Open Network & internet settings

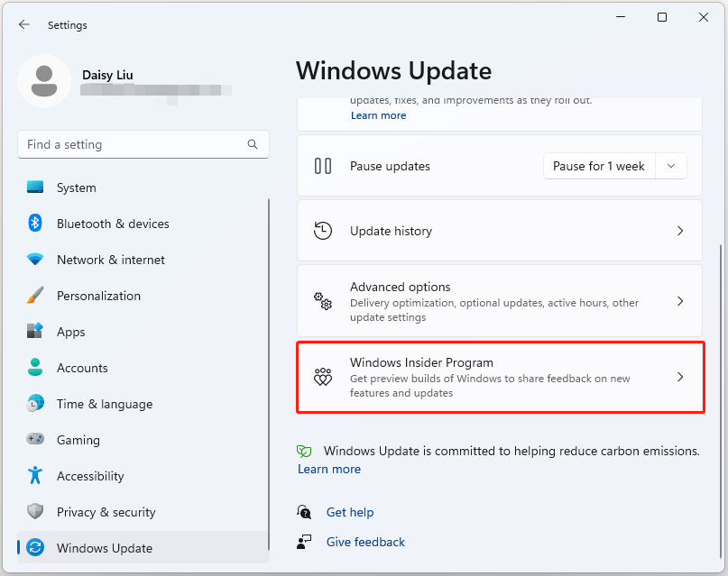pyautogui.click(x=110, y=260)
